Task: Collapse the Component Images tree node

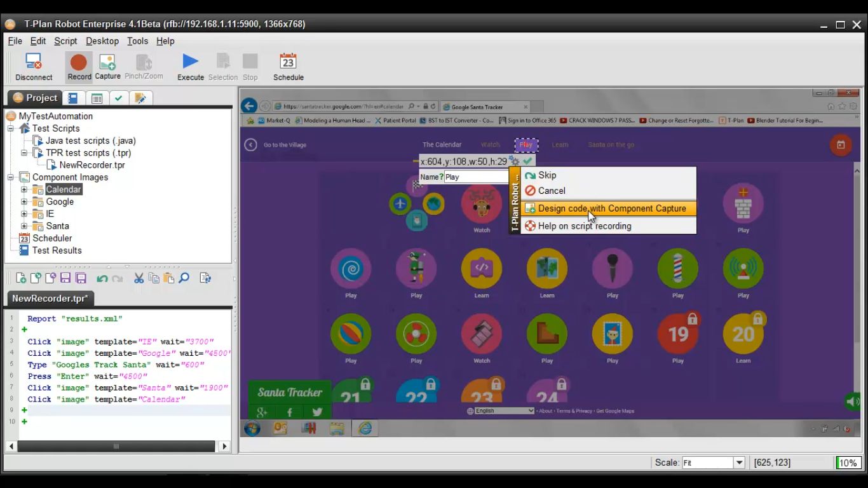Action: coord(11,177)
